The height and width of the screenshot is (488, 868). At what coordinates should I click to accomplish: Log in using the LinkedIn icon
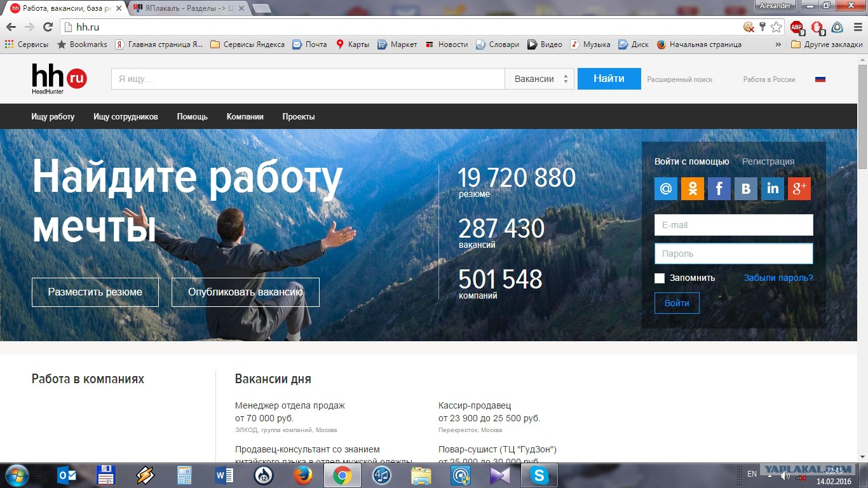pos(773,189)
